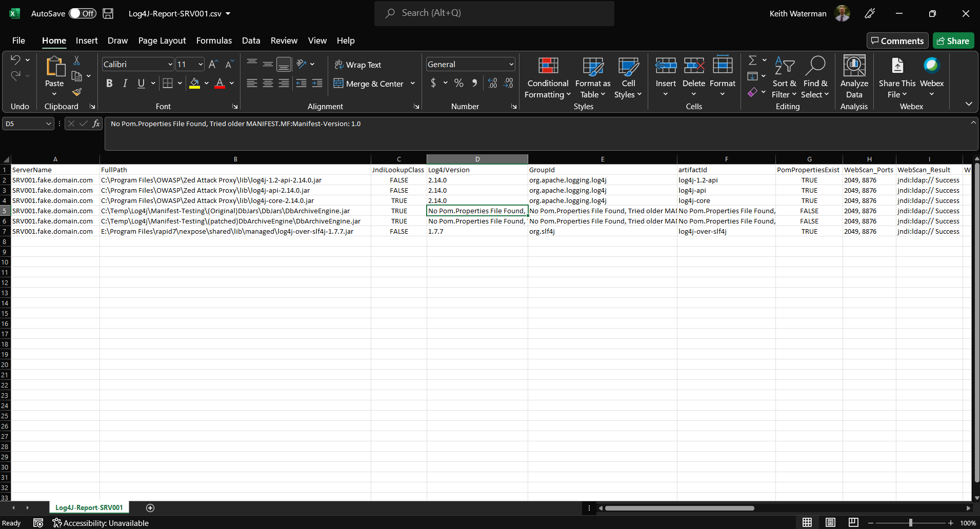Click the Format cells button
The image size is (980, 529).
point(723,77)
